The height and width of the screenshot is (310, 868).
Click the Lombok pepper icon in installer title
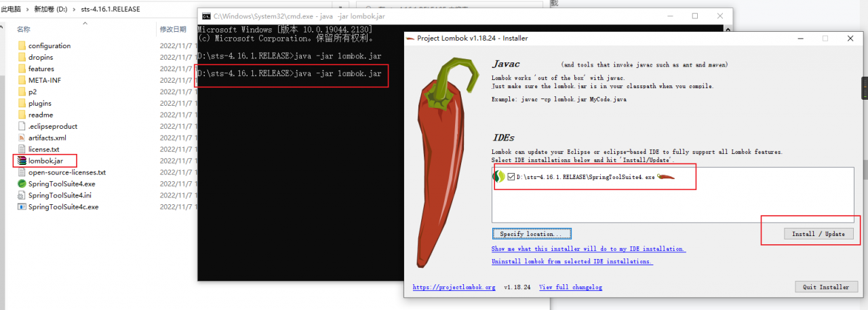coord(410,38)
